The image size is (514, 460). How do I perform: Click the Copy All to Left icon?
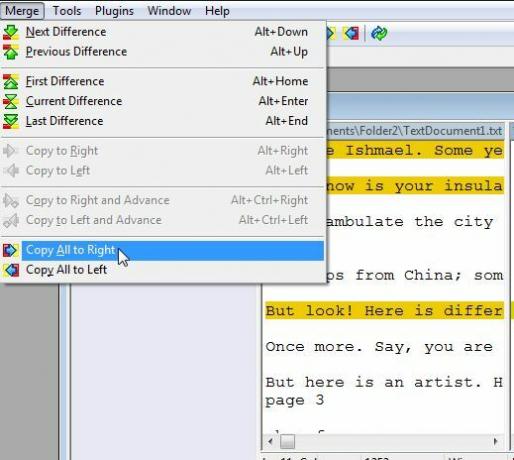click(x=11, y=270)
